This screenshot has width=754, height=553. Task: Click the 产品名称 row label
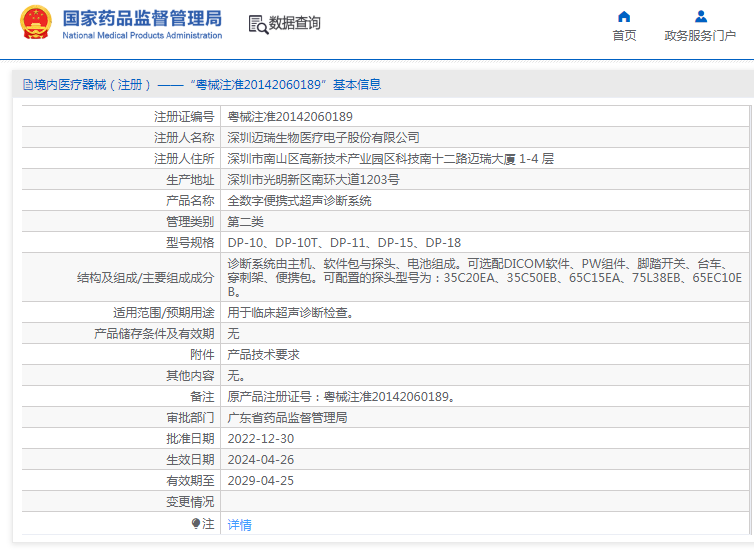tap(190, 201)
